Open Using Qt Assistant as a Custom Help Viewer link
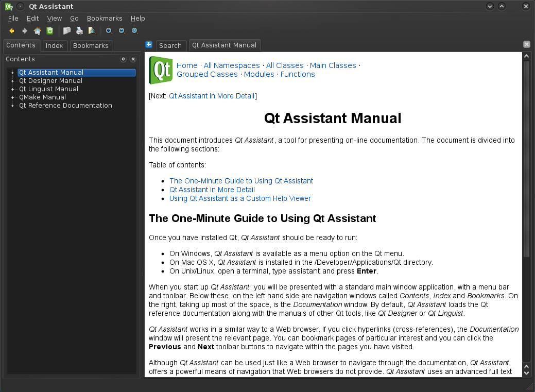The width and height of the screenshot is (535, 392). pyautogui.click(x=240, y=199)
